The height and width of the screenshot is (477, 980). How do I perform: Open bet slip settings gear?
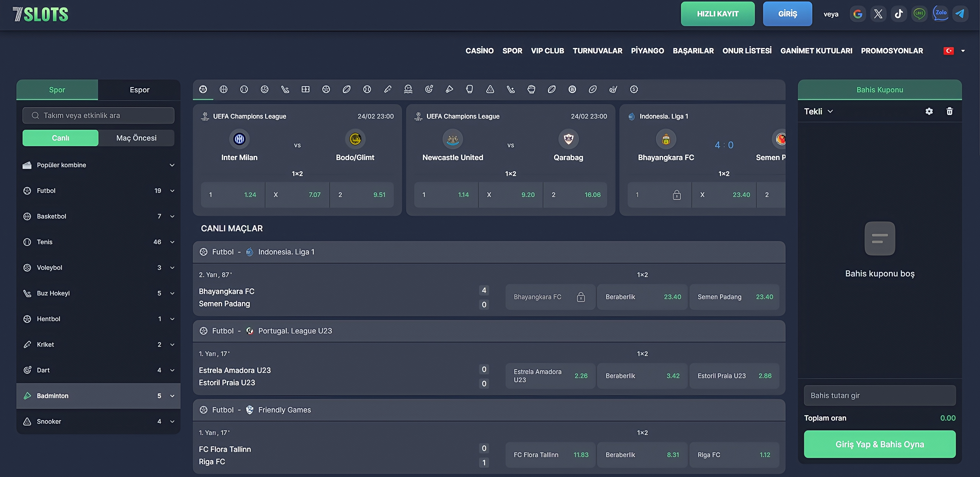point(929,111)
